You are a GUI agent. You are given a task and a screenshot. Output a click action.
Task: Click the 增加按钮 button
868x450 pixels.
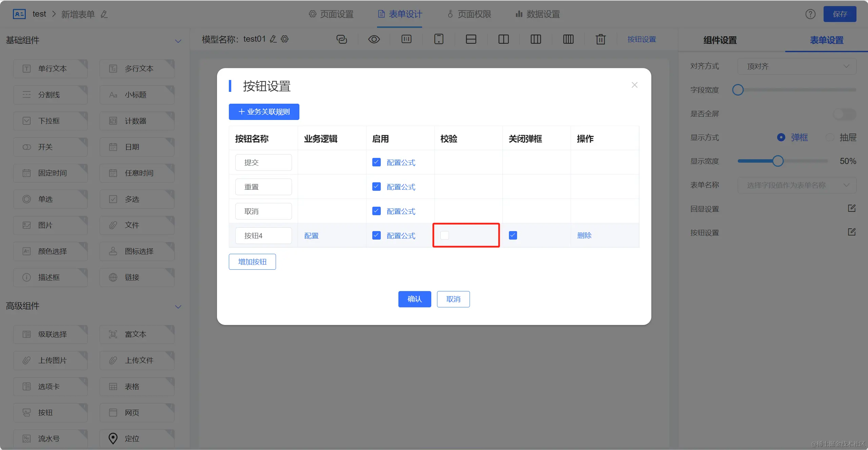pos(252,262)
